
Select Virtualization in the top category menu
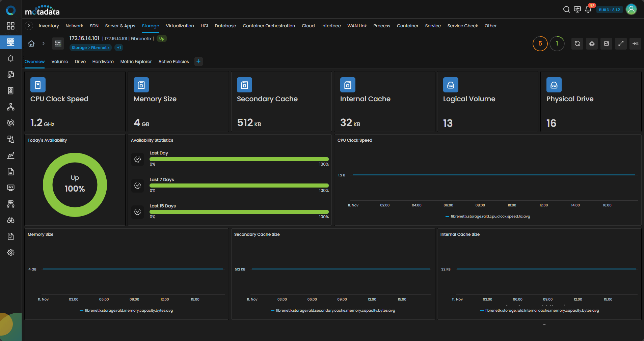pyautogui.click(x=180, y=26)
